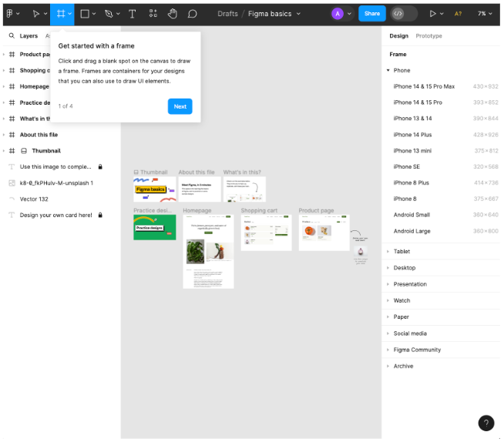Toggle lock on Design your own card layer
Screen dimensions: 504x442
100,215
